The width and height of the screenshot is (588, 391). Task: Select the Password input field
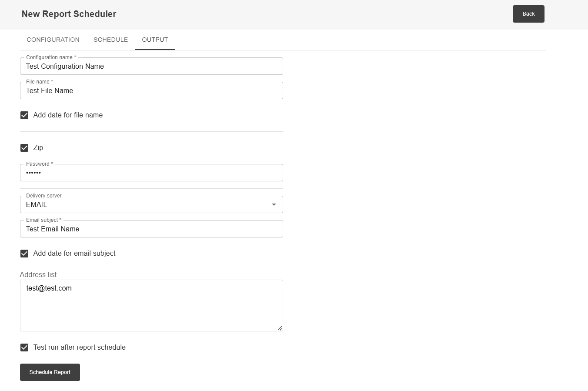151,173
